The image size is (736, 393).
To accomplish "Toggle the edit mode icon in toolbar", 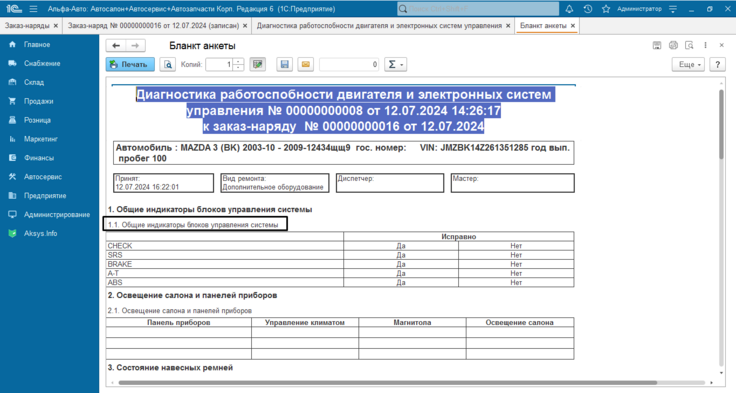I will tap(257, 64).
